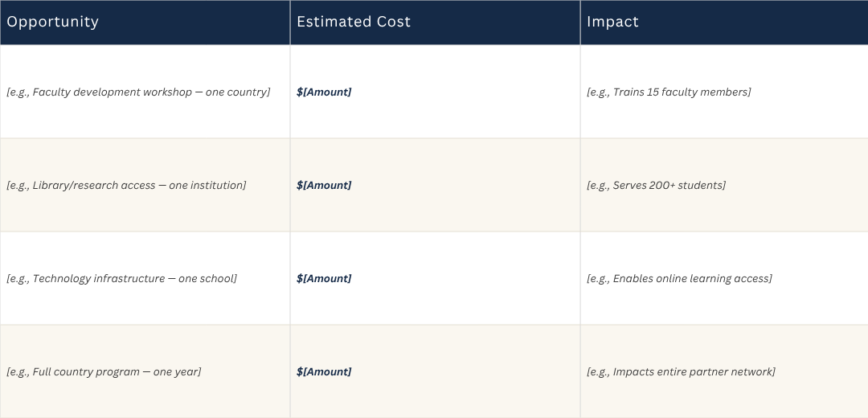The height and width of the screenshot is (418, 868).
Task: Click the Impact column header
Action: [724, 23]
